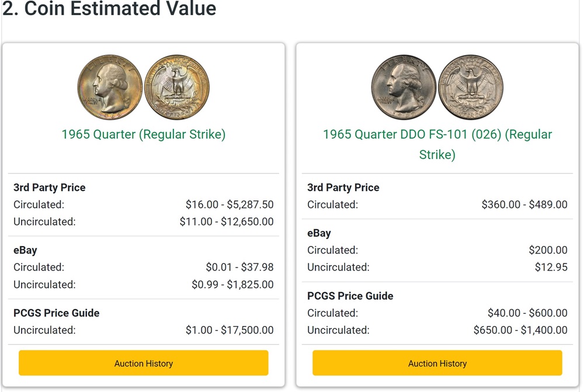This screenshot has height=392, width=584.
Task: Click Auction History for the regular strike quarter
Action: (143, 363)
